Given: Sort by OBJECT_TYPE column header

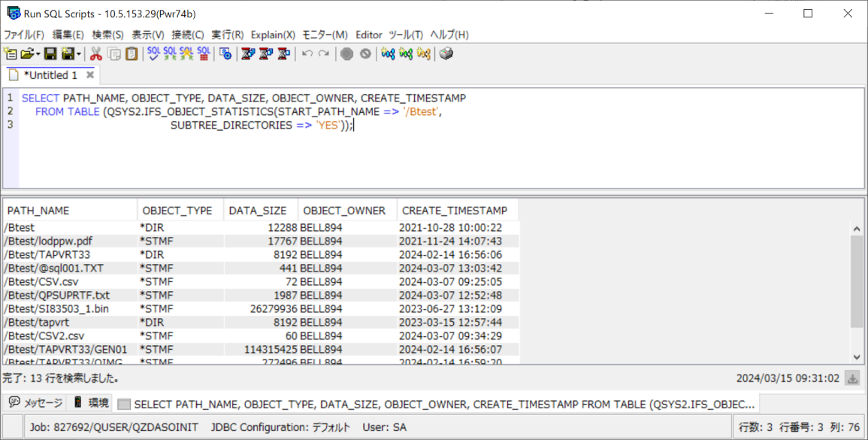Looking at the screenshot, I should pos(180,211).
